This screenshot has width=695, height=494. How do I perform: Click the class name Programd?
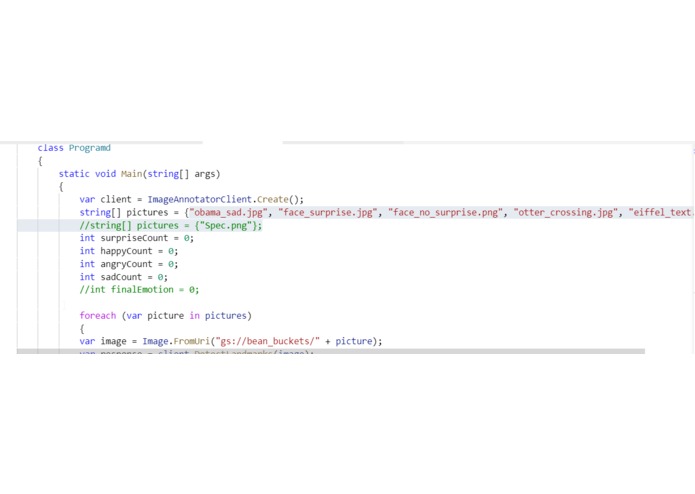pyautogui.click(x=90, y=148)
